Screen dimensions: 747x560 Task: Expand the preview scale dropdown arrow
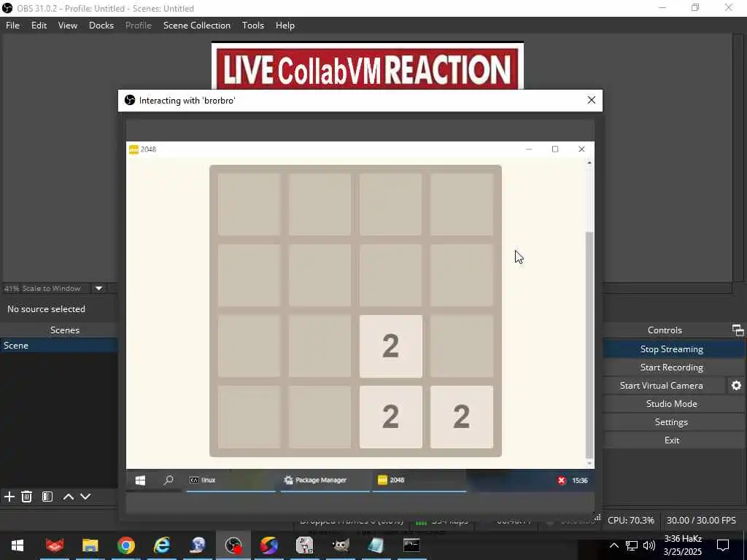pos(98,288)
